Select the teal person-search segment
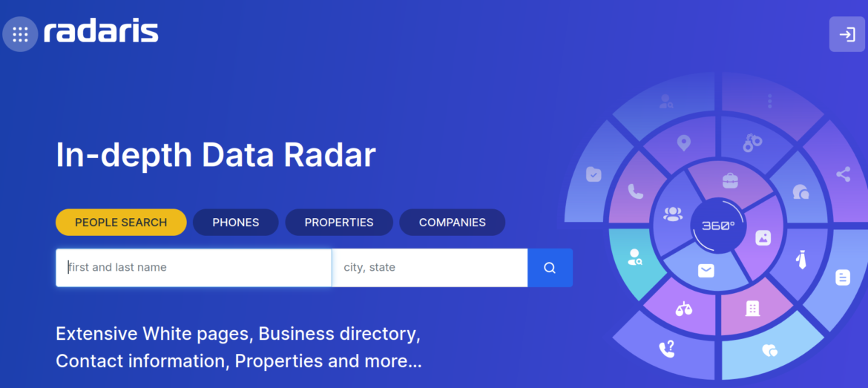 point(635,257)
